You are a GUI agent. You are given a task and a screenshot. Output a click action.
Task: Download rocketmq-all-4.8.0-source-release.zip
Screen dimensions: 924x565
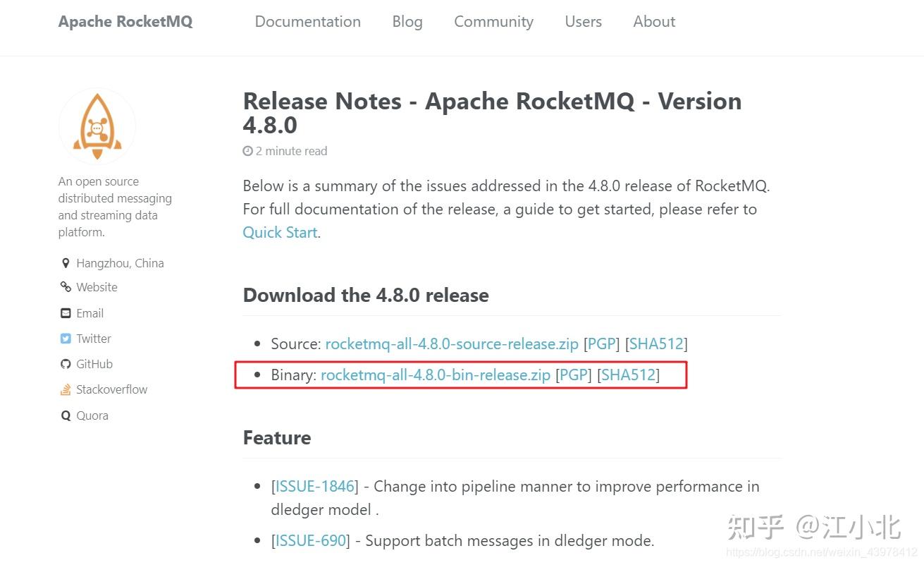pos(451,344)
